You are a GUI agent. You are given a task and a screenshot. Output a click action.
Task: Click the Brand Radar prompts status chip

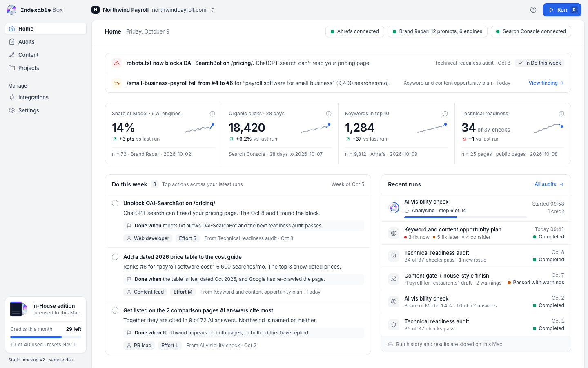pyautogui.click(x=437, y=31)
